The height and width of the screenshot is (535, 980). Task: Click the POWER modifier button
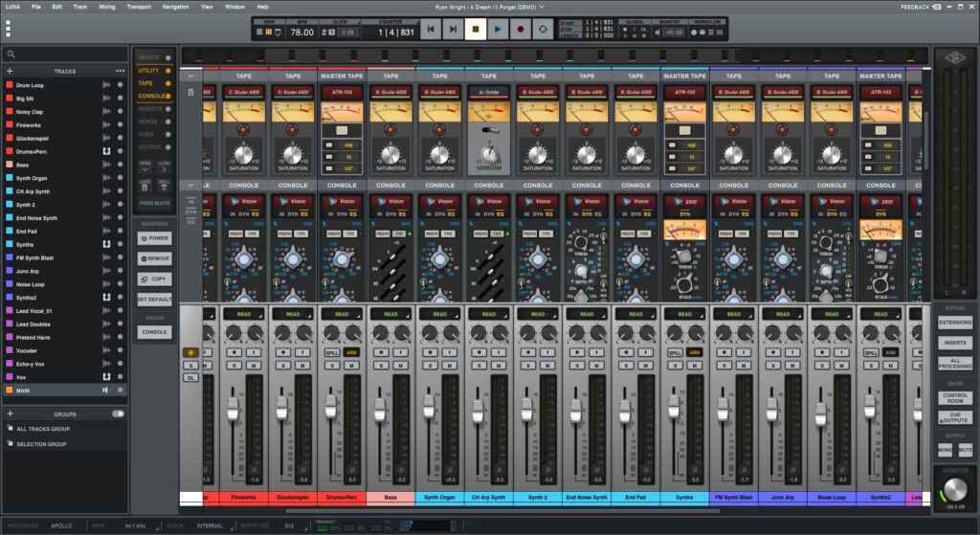154,238
